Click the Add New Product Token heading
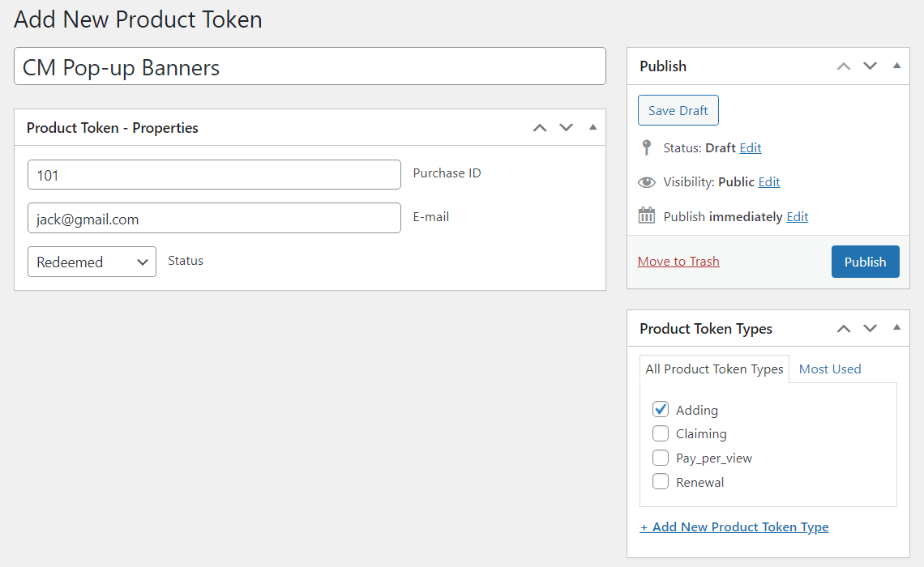Image resolution: width=924 pixels, height=567 pixels. (138, 19)
